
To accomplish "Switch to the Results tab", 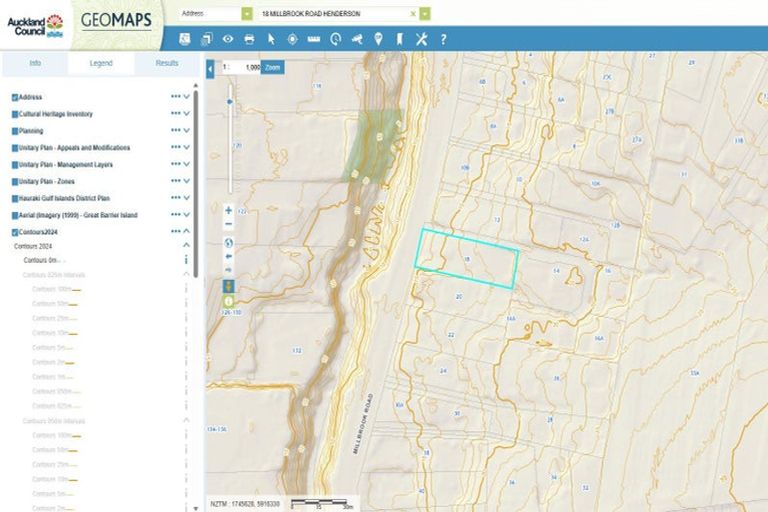I will pyautogui.click(x=166, y=63).
